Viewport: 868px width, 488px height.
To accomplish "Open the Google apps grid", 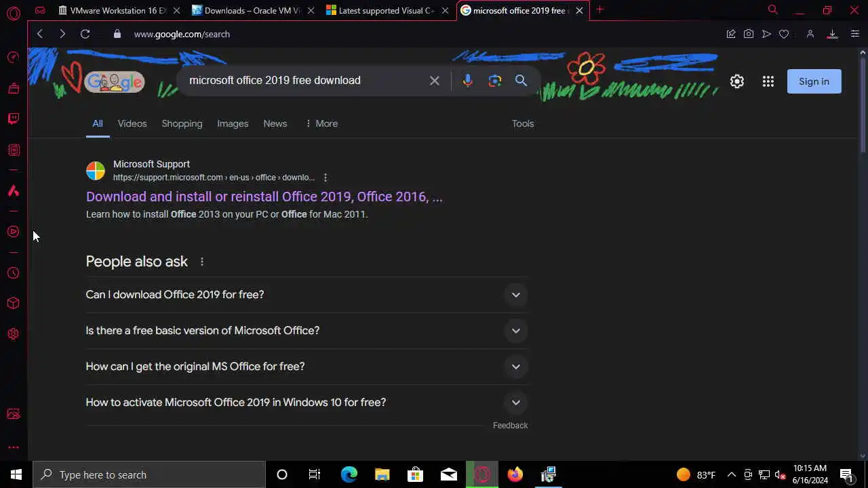I will tap(768, 81).
